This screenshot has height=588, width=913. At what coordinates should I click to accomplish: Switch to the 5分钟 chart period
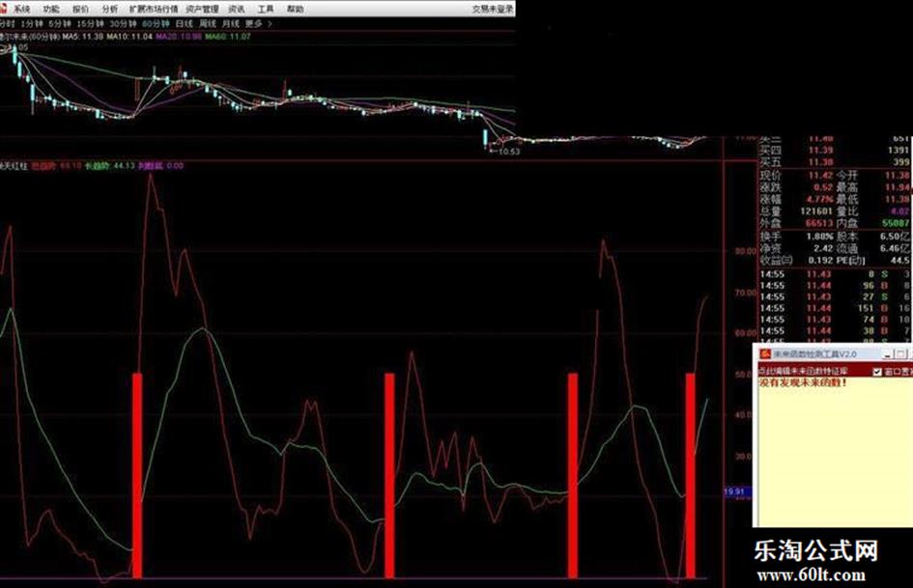(x=59, y=24)
